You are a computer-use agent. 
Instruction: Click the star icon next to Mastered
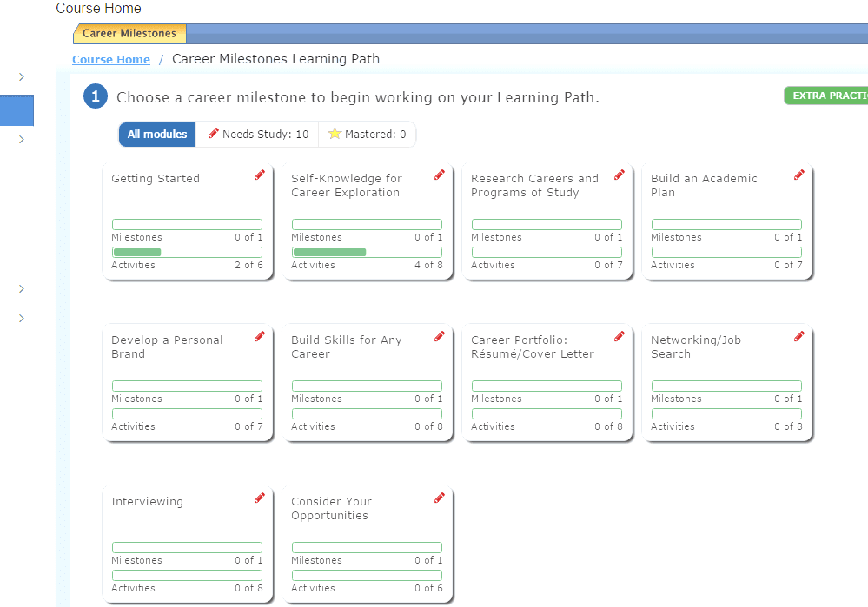335,135
